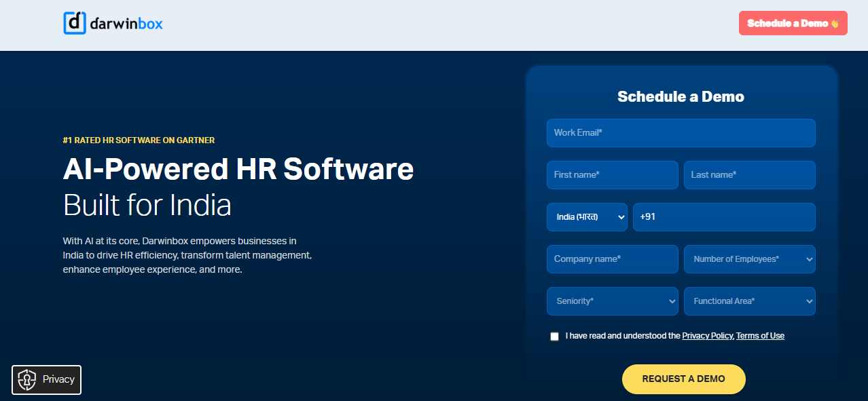Click the 'Schedule a Demo' form title
The image size is (868, 401).
click(x=681, y=96)
